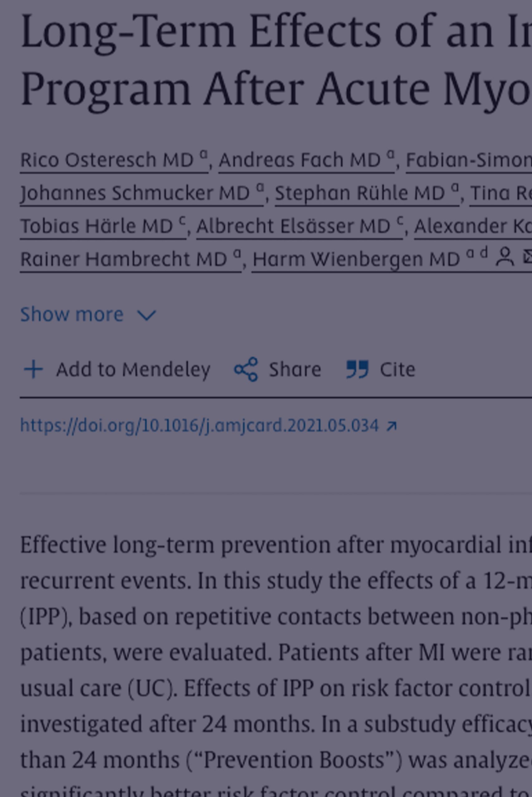532x797 pixels.
Task: Open the Share button label
Action: point(295,369)
